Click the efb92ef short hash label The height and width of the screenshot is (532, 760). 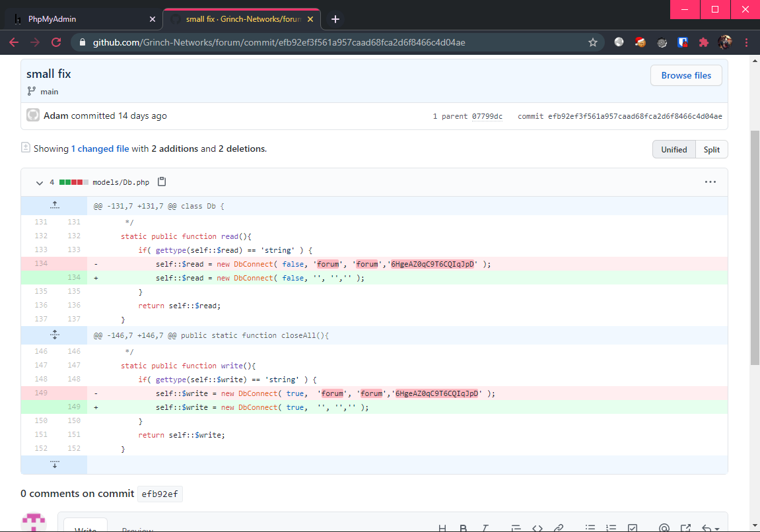click(160, 494)
